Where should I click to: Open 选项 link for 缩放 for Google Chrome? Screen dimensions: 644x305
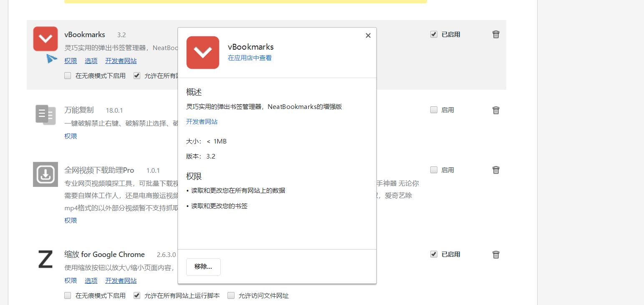pyautogui.click(x=91, y=281)
